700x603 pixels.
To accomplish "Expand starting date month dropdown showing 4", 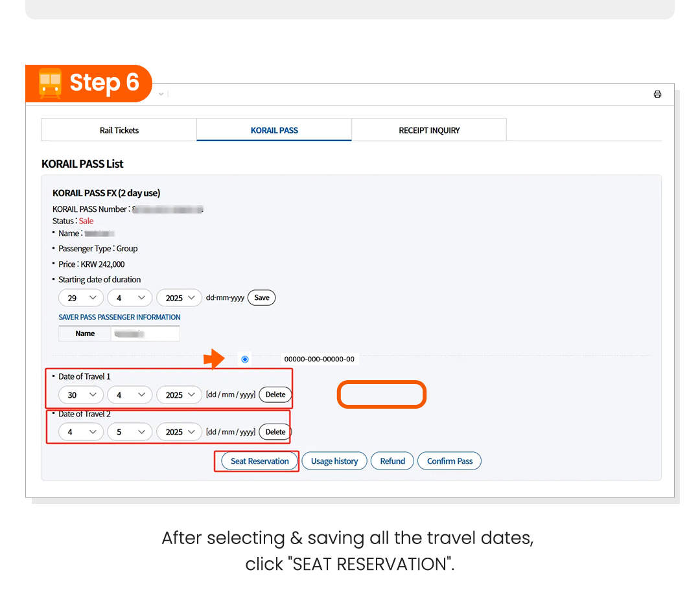I will point(130,298).
